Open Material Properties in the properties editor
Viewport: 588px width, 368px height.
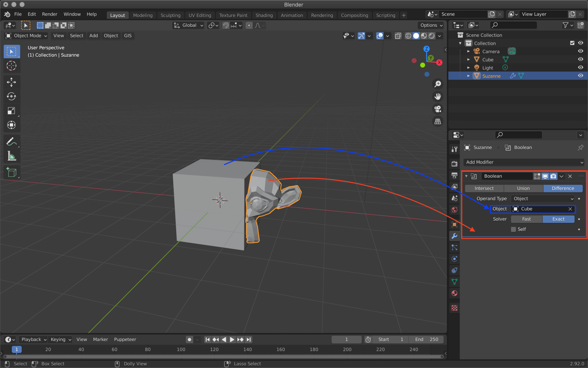point(454,293)
